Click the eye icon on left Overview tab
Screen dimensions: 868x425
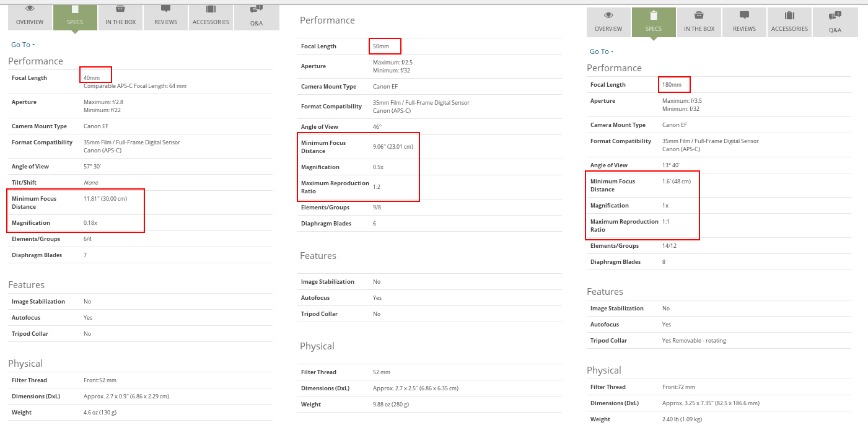click(30, 9)
